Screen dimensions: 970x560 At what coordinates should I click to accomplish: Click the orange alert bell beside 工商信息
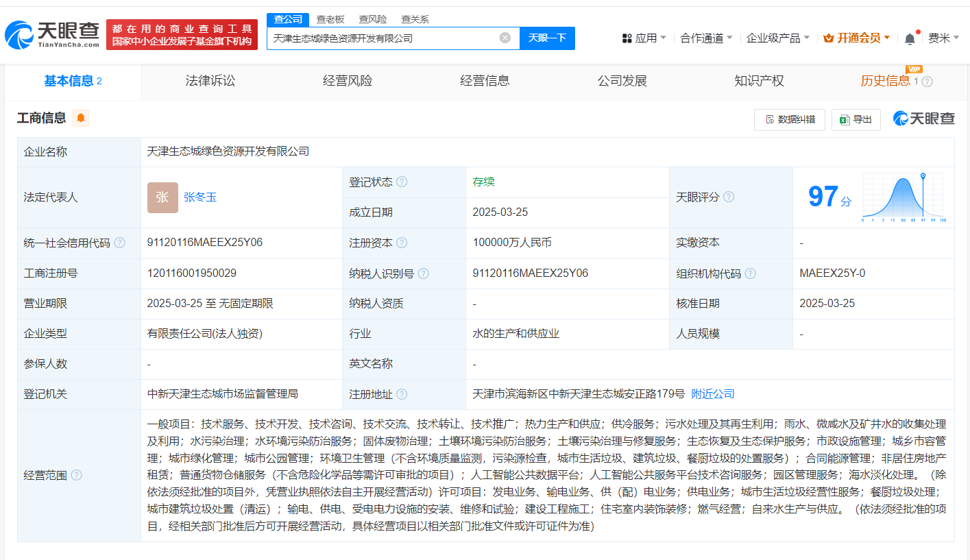pos(81,119)
